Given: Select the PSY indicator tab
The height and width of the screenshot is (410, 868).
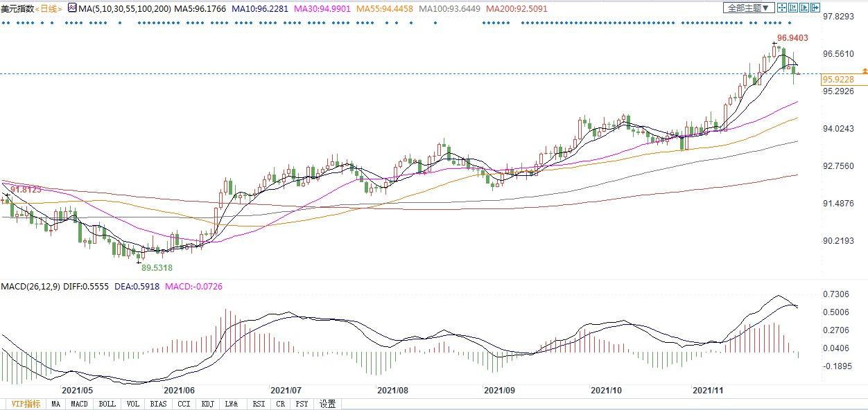Looking at the screenshot, I should (x=302, y=404).
